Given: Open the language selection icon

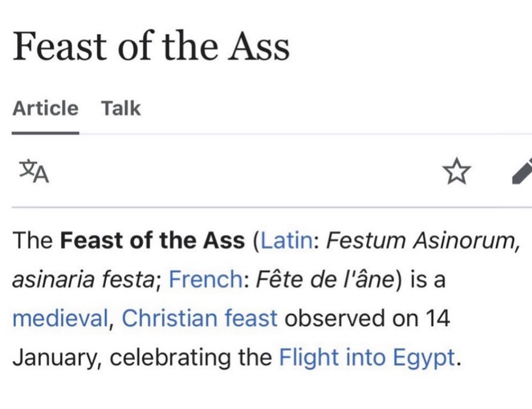Looking at the screenshot, I should (34, 171).
